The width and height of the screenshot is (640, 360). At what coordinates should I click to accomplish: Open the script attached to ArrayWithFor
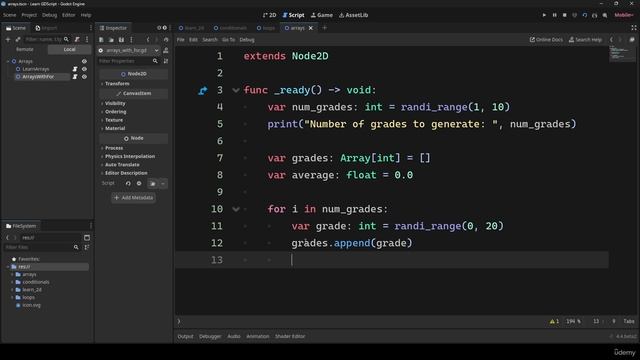(75, 77)
